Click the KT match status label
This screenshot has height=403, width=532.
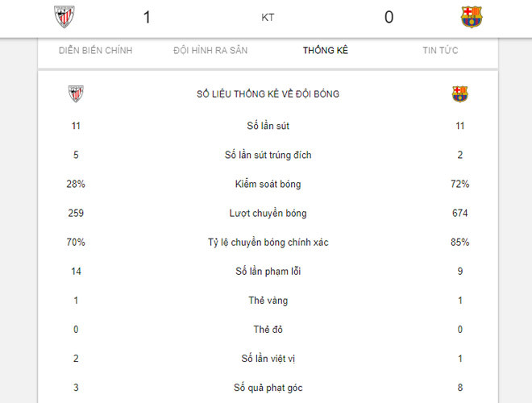click(268, 17)
